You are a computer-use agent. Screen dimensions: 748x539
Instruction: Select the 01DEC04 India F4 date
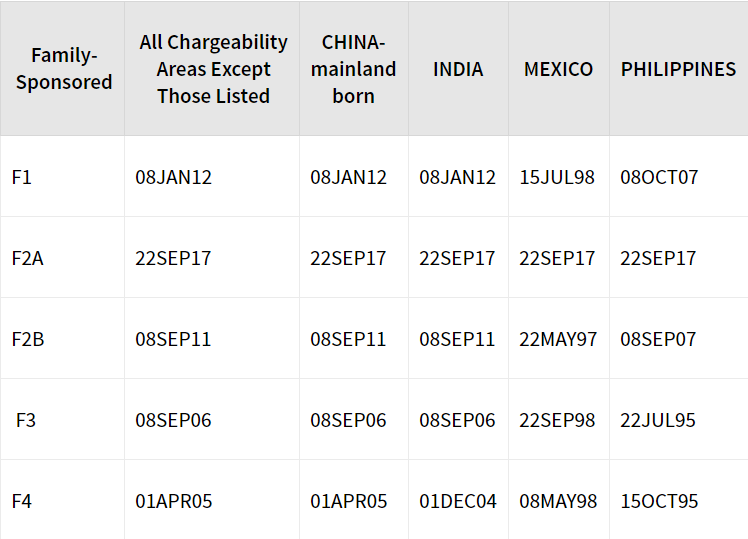pos(458,501)
